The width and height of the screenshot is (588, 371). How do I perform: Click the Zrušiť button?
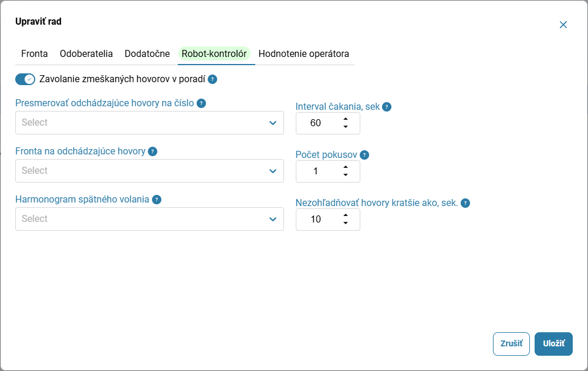(511, 343)
